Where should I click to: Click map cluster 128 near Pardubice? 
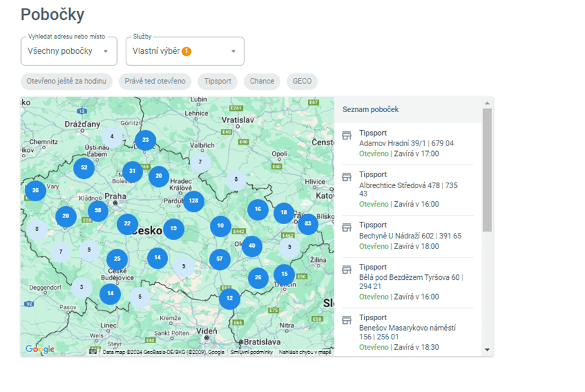[194, 201]
